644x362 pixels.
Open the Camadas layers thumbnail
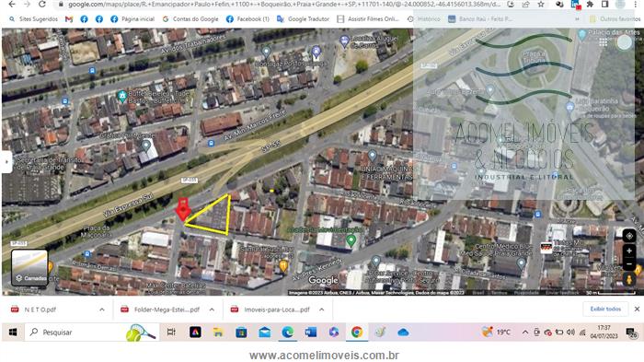pos(29,267)
